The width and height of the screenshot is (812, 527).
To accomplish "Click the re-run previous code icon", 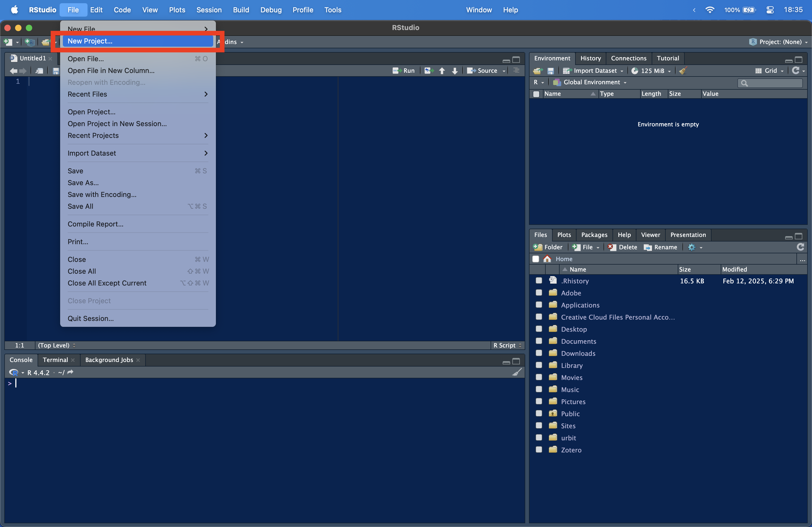I will pyautogui.click(x=429, y=71).
